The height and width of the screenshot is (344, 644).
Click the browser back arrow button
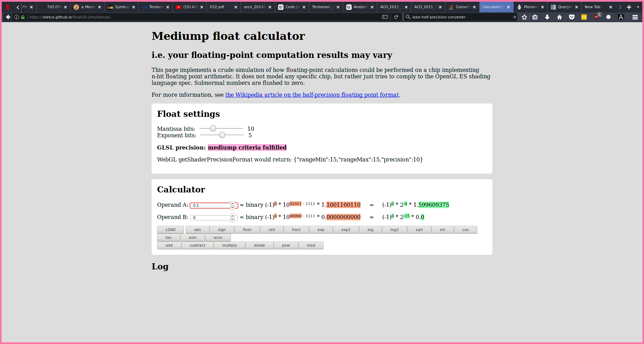8,17
